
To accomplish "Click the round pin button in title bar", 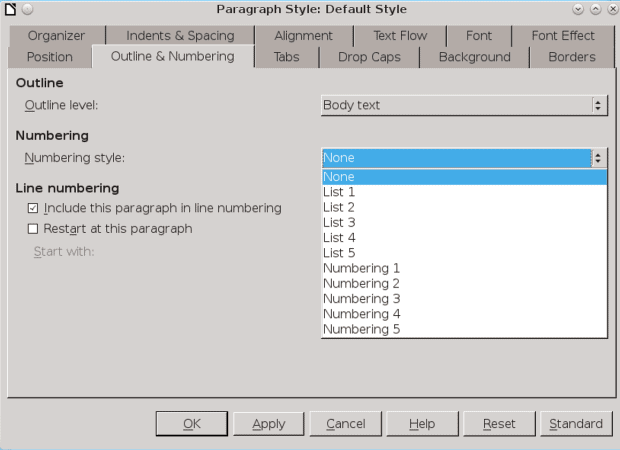I will tap(27, 9).
